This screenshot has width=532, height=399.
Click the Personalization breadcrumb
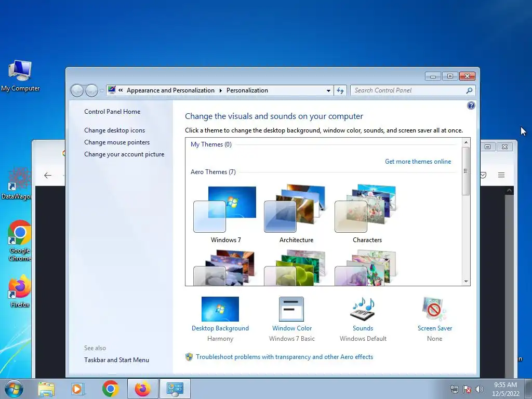point(247,90)
